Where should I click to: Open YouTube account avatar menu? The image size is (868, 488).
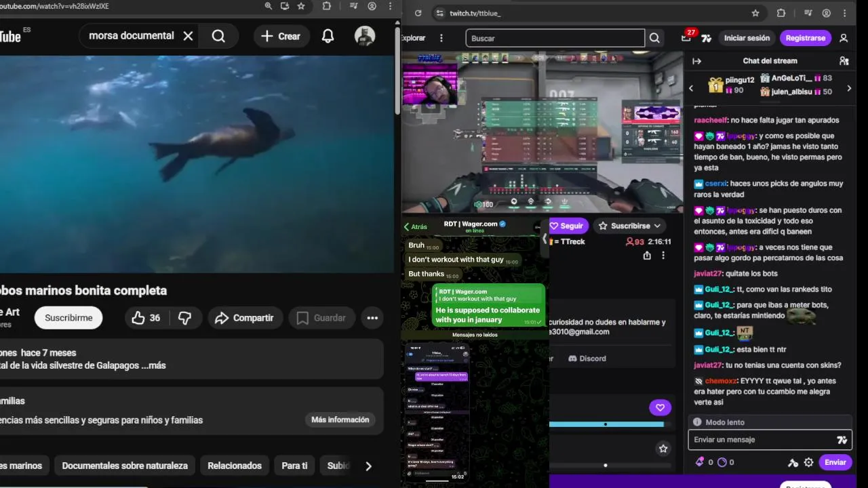point(365,36)
